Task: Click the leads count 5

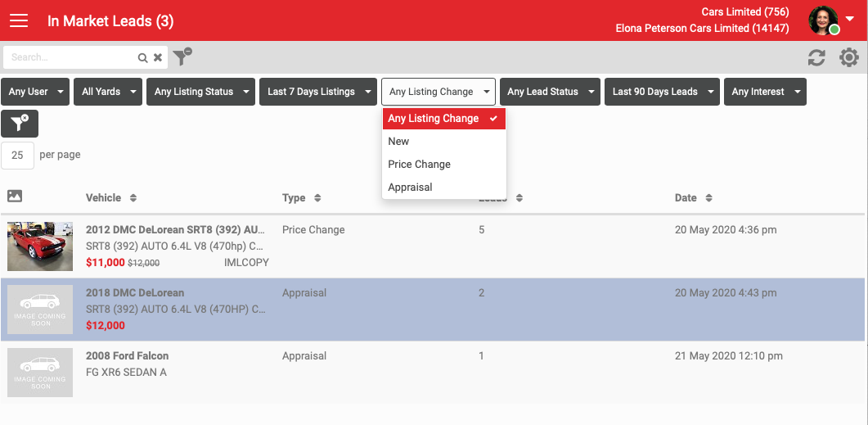Action: coord(482,229)
